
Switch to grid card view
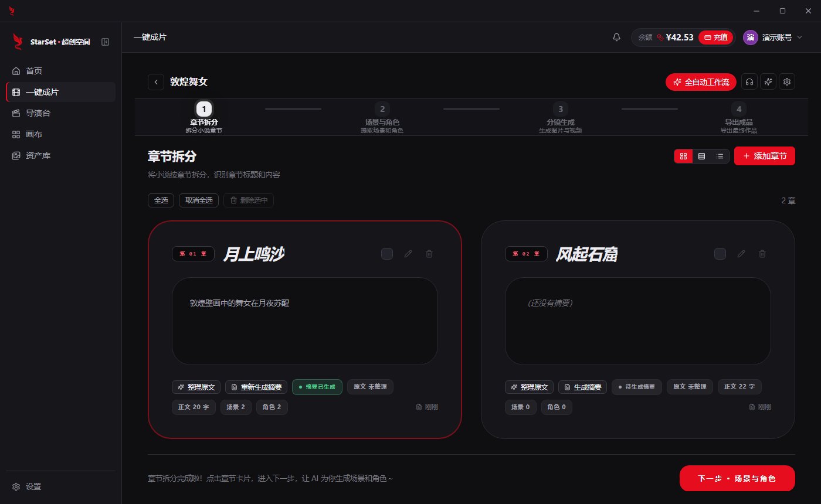coord(683,156)
